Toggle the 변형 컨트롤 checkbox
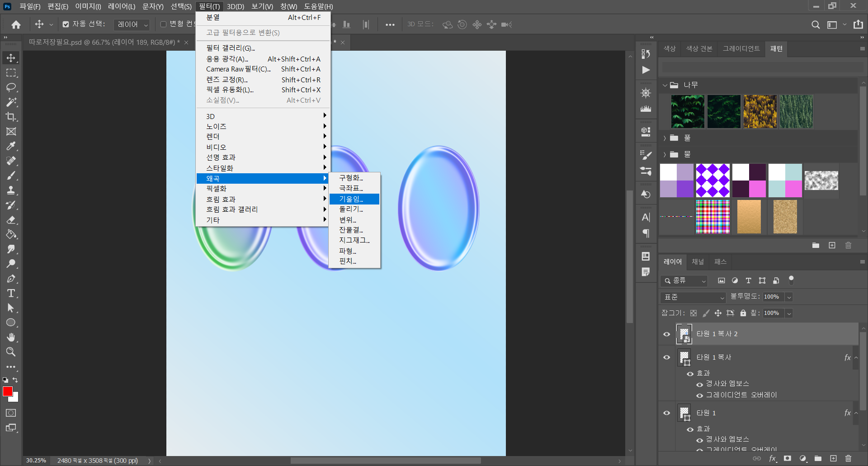Image resolution: width=868 pixels, height=466 pixels. (164, 24)
